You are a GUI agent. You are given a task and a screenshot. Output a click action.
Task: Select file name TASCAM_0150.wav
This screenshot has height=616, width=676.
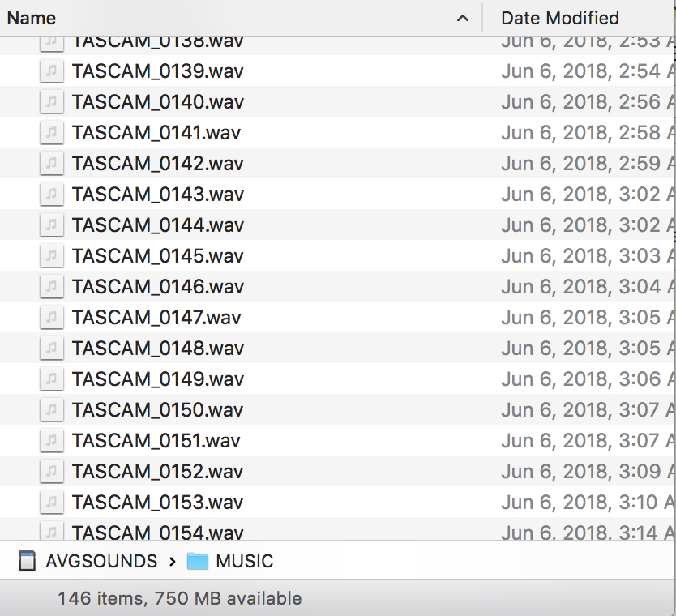click(157, 410)
